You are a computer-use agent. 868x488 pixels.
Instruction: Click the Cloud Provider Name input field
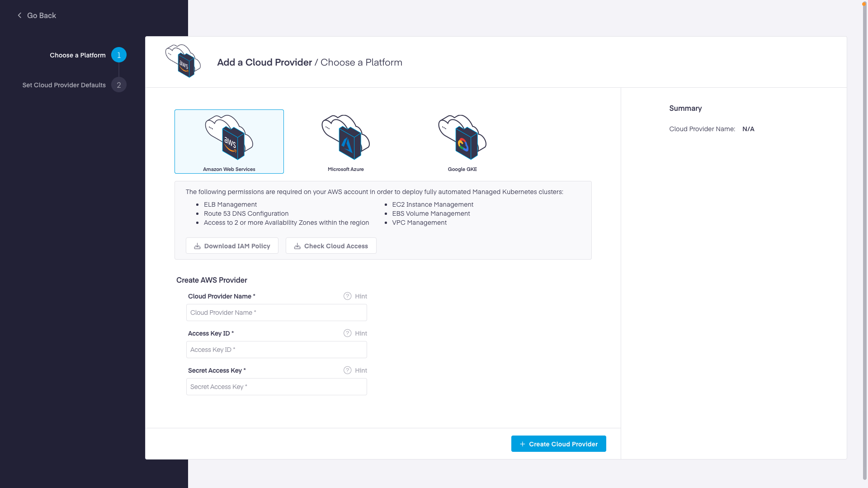(276, 313)
